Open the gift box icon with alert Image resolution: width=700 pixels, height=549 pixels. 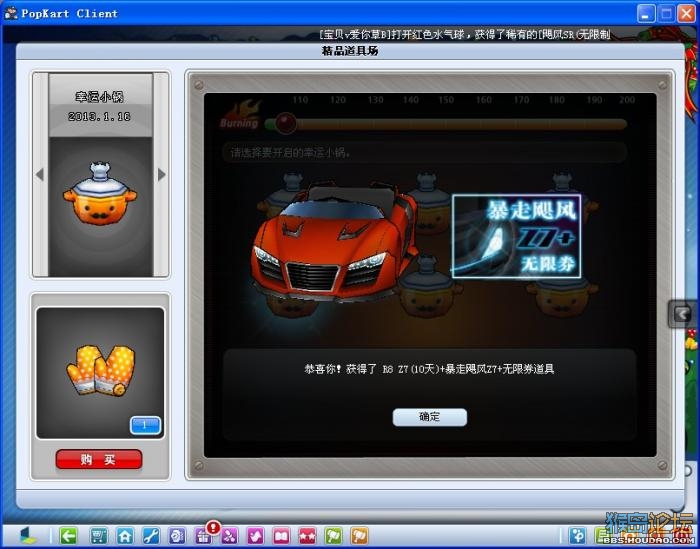point(203,536)
